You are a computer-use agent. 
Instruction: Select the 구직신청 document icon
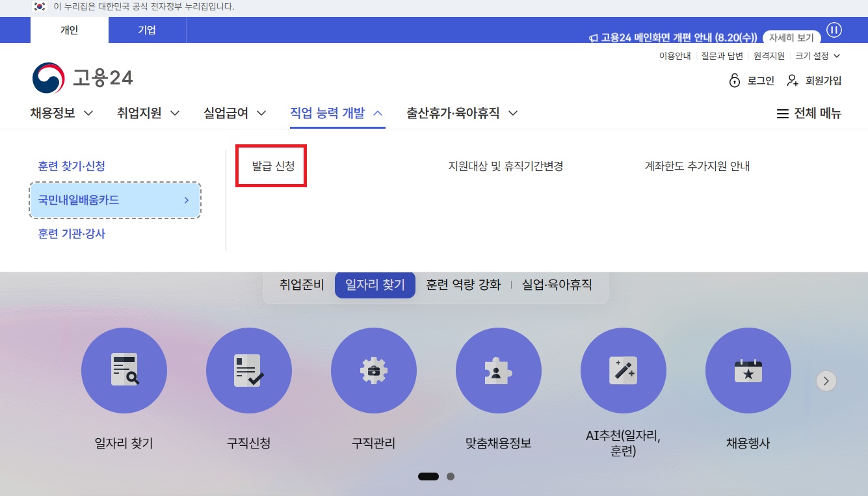coord(249,370)
